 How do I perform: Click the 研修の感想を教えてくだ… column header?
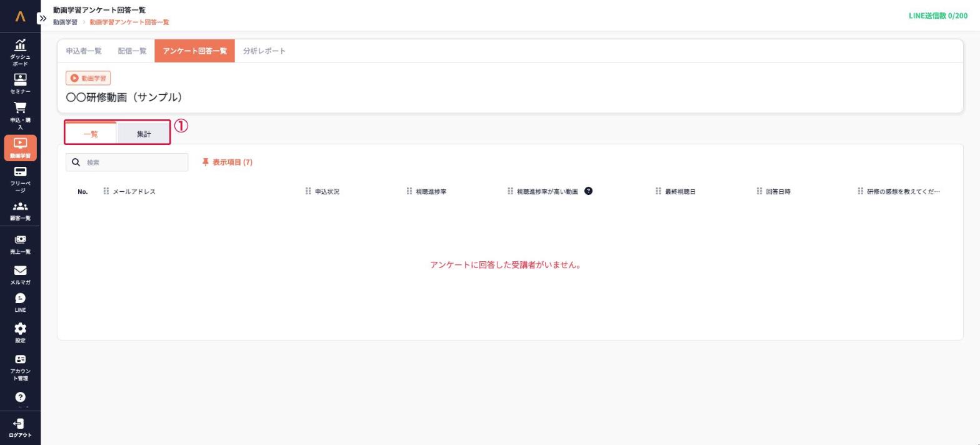pos(903,192)
